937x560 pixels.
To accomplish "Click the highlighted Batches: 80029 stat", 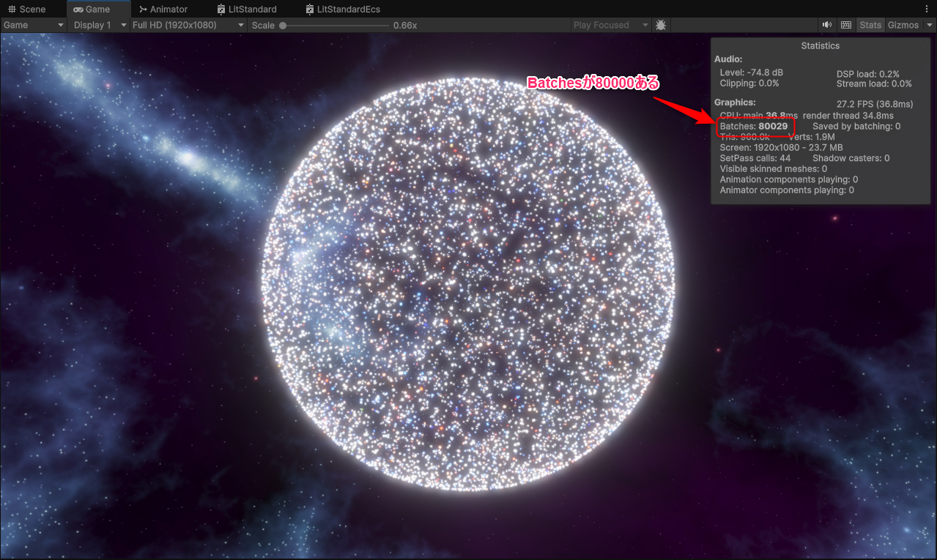I will [x=755, y=126].
